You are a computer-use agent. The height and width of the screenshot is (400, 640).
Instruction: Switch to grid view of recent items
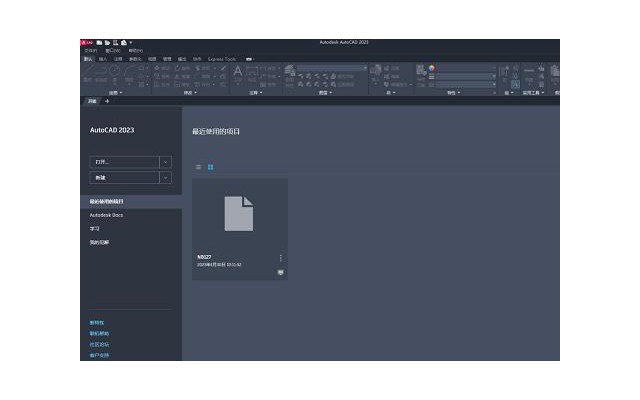click(211, 167)
